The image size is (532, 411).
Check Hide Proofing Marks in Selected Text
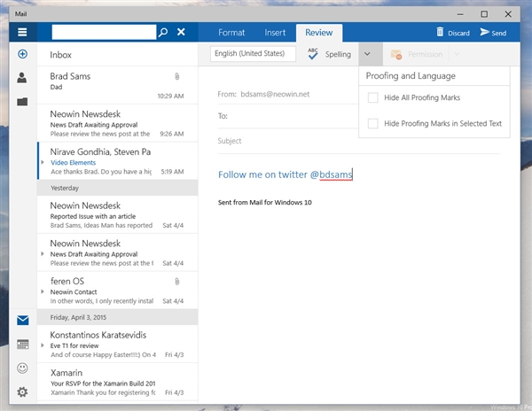coord(373,123)
